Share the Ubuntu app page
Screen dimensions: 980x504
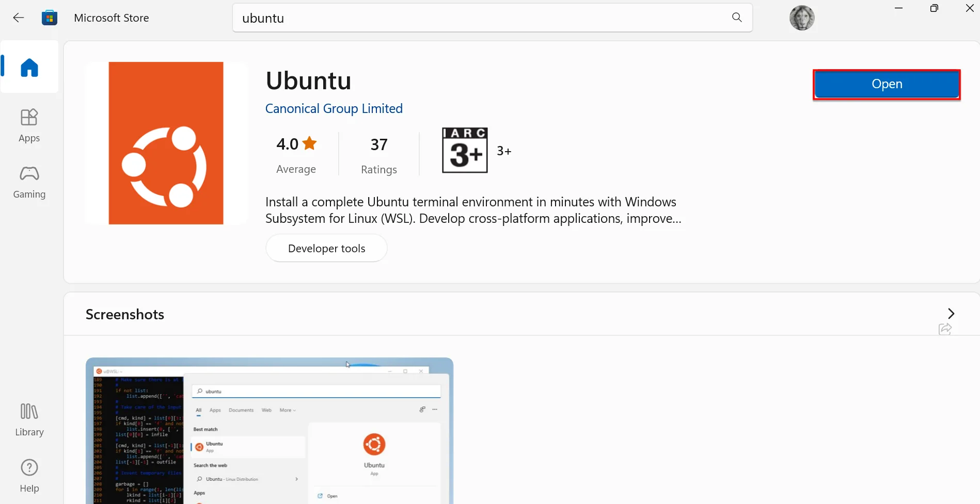click(x=945, y=329)
